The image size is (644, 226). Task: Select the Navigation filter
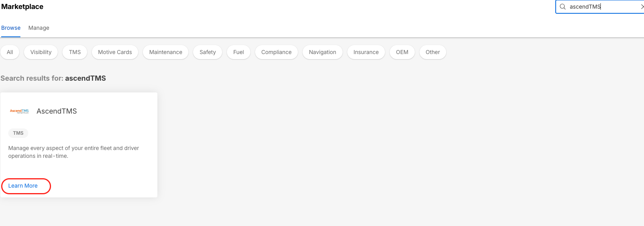pos(323,52)
